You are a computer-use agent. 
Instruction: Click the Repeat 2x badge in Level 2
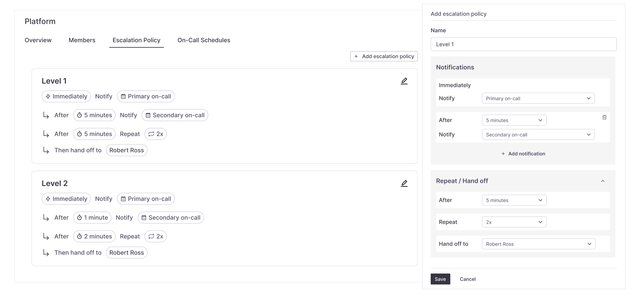click(x=155, y=236)
